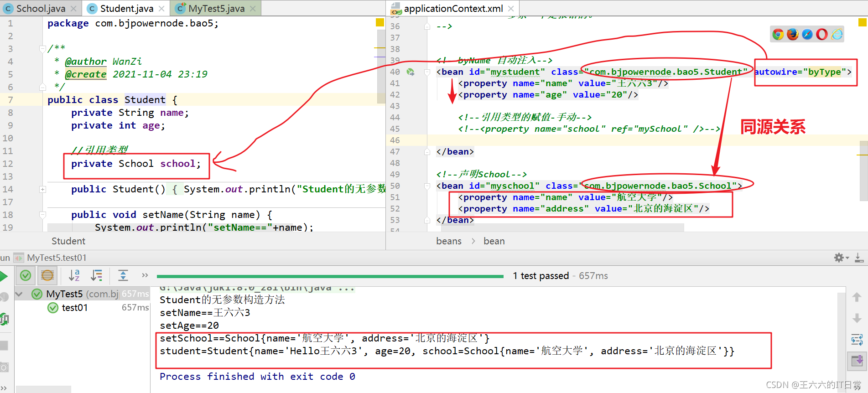868x393 pixels.
Task: Expand folded Student() constructor at line 14
Action: 42,189
